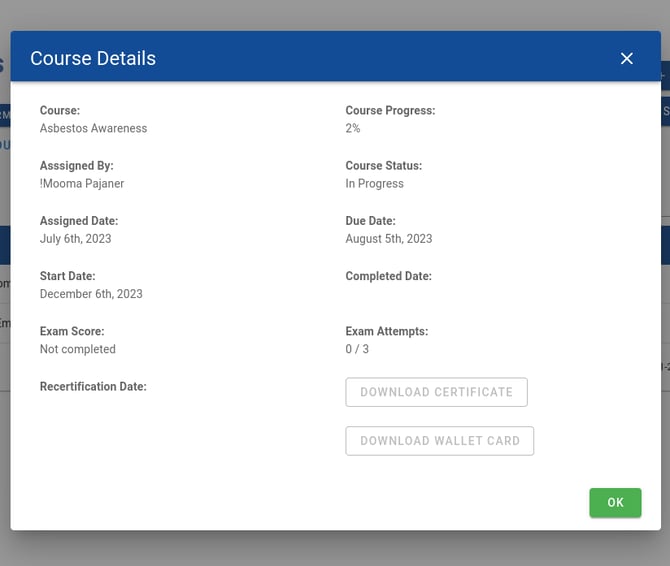Click the Course Progress label
Viewport: 670px width, 566px height.
[390, 111]
